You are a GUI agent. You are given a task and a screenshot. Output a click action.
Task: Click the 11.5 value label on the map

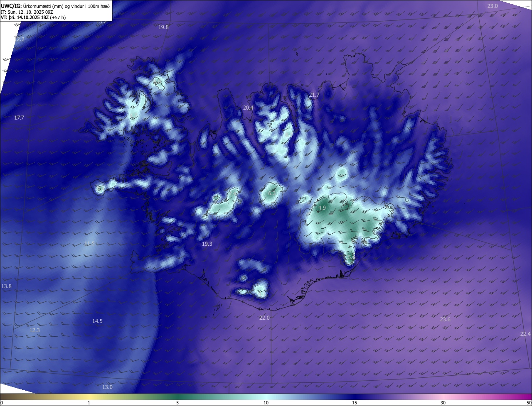89,244
